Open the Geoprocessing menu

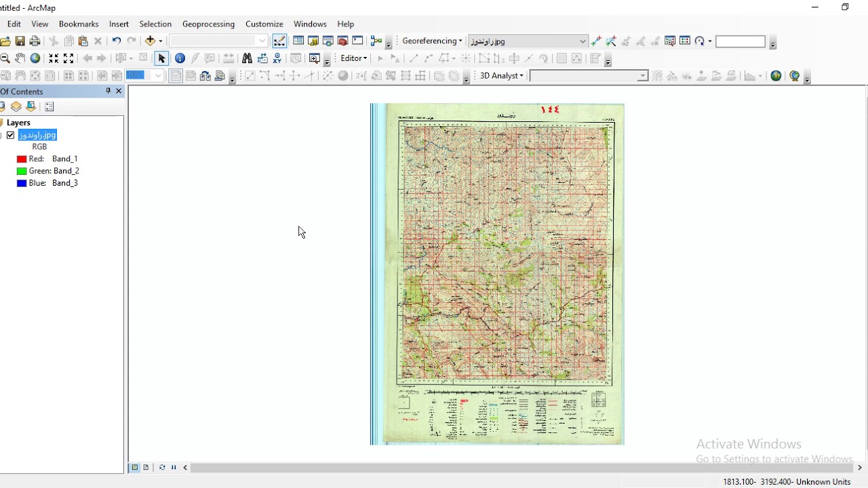pos(208,24)
